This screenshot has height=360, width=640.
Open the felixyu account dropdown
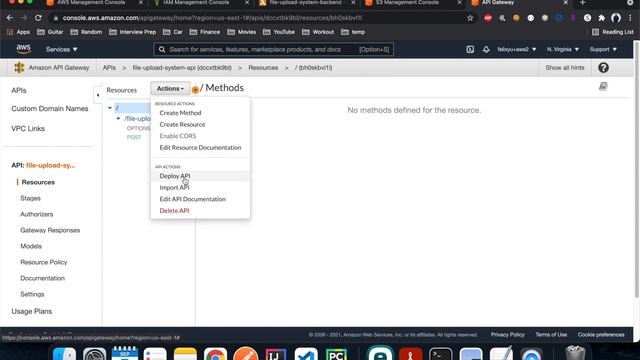[x=516, y=49]
